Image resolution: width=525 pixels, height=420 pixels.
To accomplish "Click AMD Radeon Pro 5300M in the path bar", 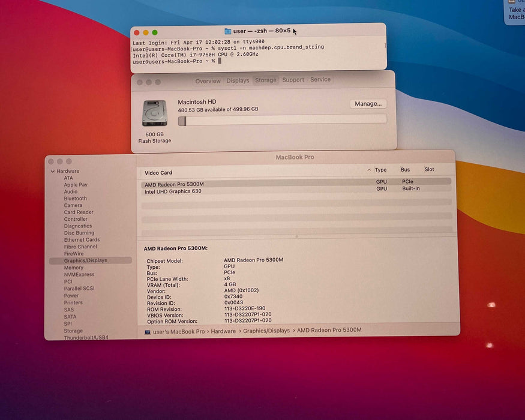I will pyautogui.click(x=329, y=330).
